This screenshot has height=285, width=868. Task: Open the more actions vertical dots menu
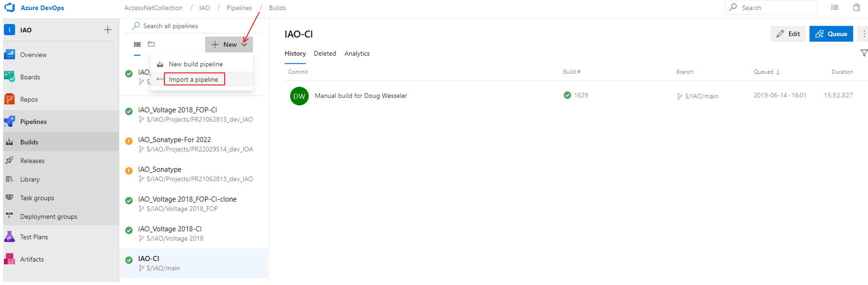863,34
